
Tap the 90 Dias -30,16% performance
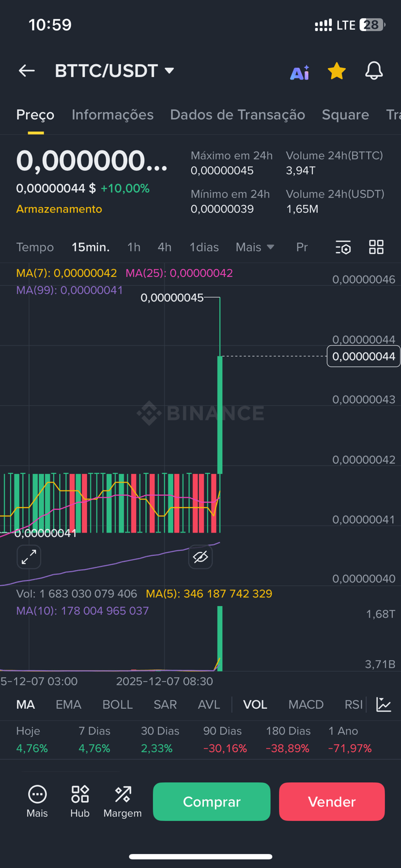[x=225, y=740]
